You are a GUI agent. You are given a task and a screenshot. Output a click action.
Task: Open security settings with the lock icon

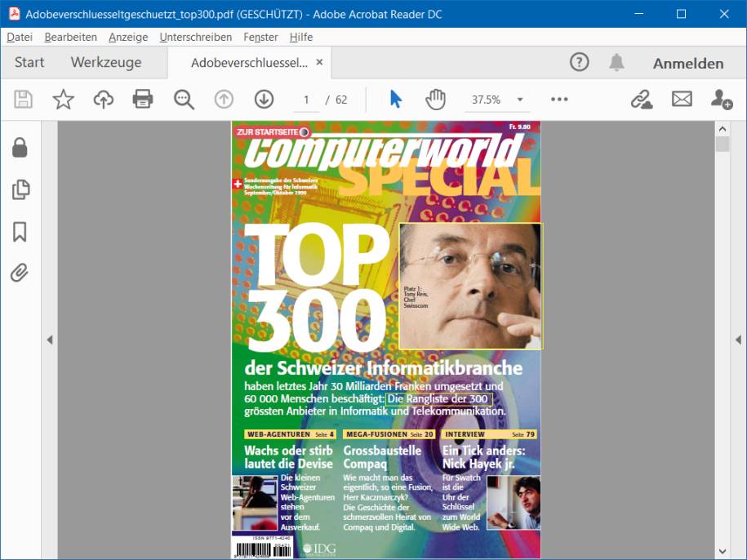[x=19, y=149]
